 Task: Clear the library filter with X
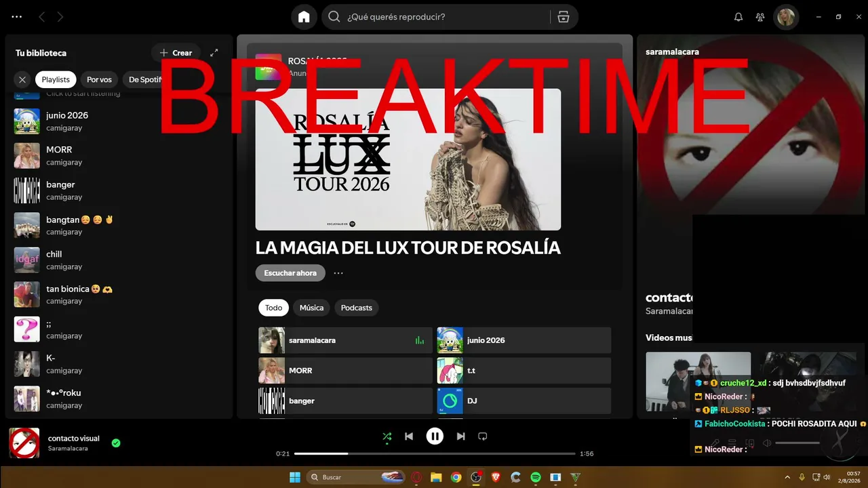(x=22, y=79)
